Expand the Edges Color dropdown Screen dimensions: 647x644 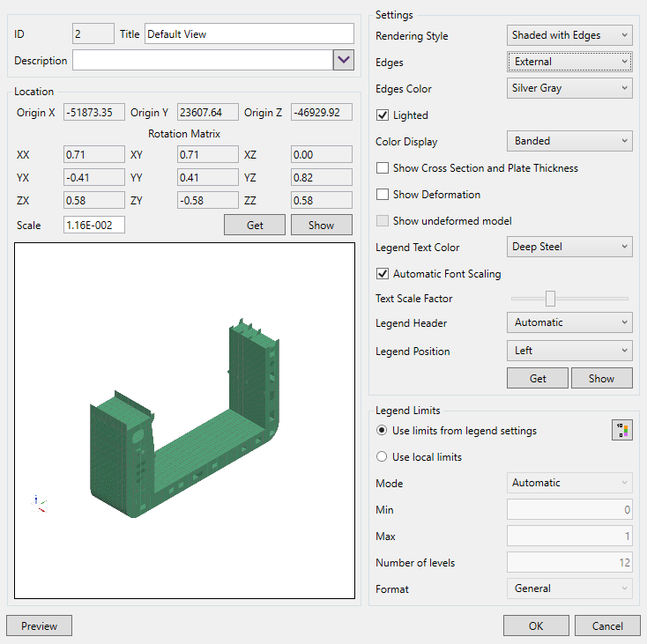tap(569, 88)
